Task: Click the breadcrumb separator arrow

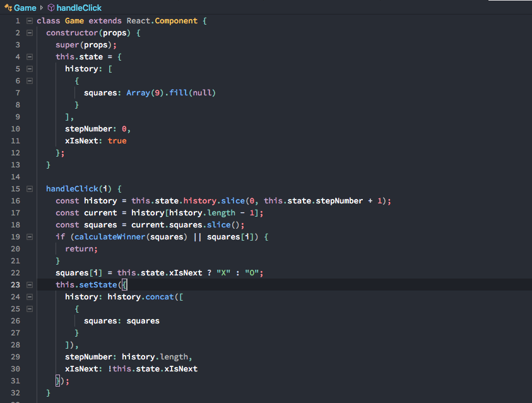Action: [x=42, y=8]
